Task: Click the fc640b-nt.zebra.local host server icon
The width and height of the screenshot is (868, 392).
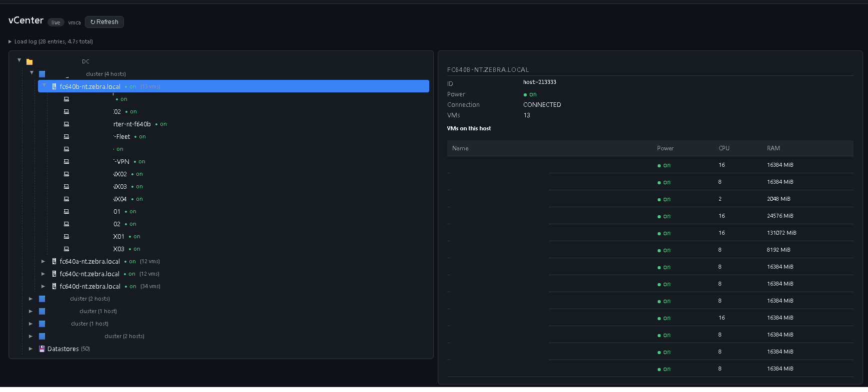Action: coord(54,86)
